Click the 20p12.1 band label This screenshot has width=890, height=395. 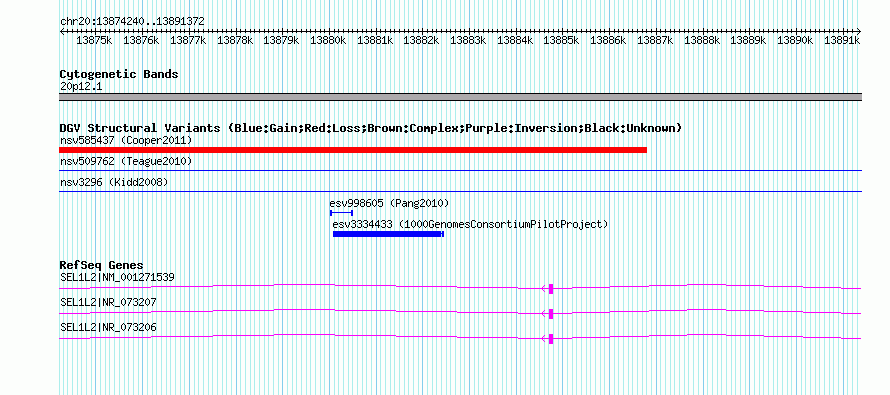pyautogui.click(x=81, y=87)
